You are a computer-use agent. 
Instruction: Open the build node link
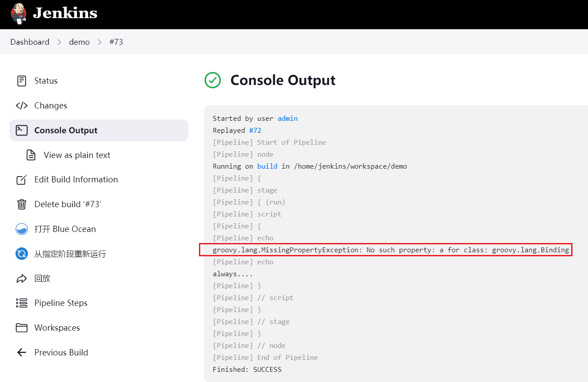pyautogui.click(x=267, y=166)
